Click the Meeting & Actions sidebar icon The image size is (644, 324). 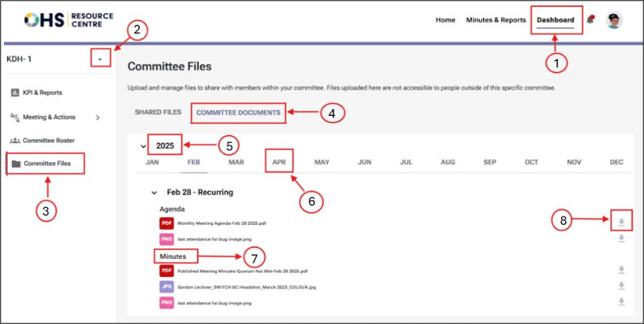point(15,117)
